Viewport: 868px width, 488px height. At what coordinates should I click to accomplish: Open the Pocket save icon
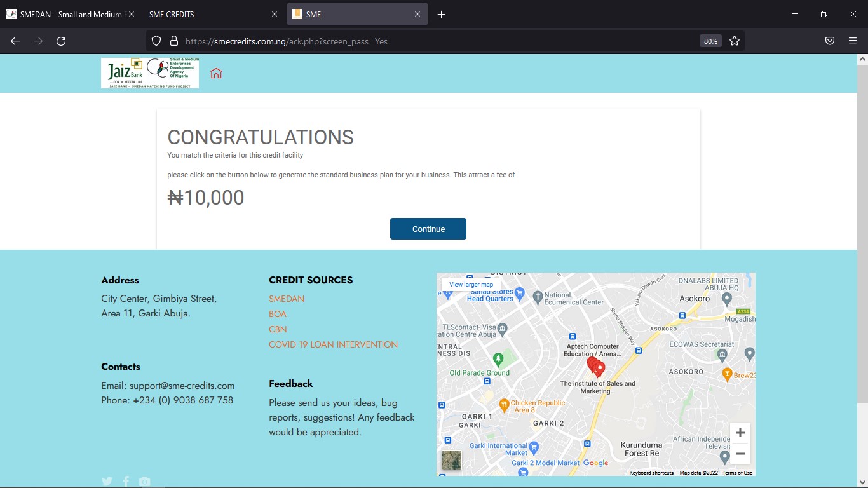pyautogui.click(x=830, y=41)
